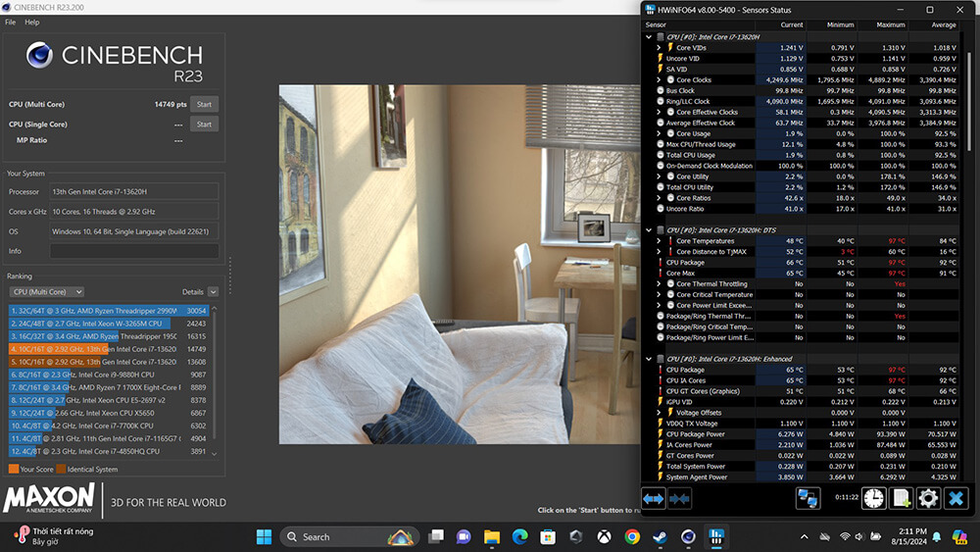The image size is (980, 552).
Task: Click the HWiNFO collapse-columns inward arrows icon
Action: (679, 499)
